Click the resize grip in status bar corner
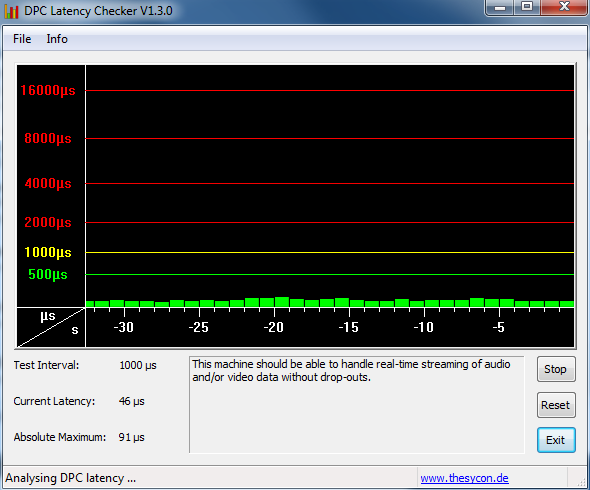Image resolution: width=590 pixels, height=490 pixels. point(582,482)
